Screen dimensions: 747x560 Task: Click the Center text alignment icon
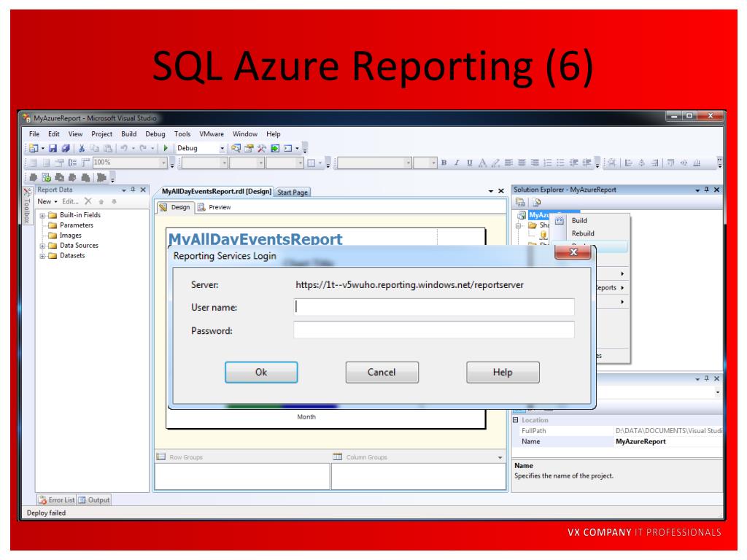point(522,163)
